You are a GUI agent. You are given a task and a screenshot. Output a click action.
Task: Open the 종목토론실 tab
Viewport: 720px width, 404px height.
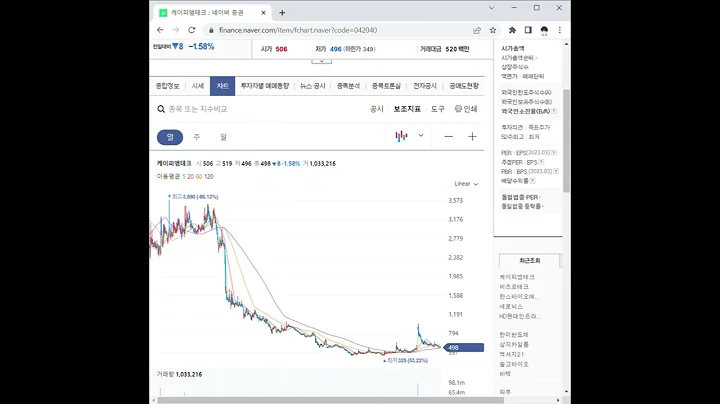(x=386, y=86)
